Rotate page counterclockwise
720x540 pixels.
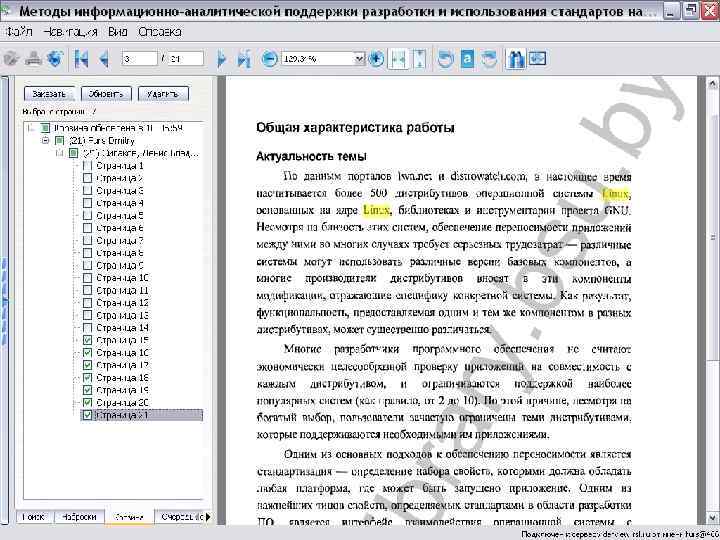pos(445,59)
